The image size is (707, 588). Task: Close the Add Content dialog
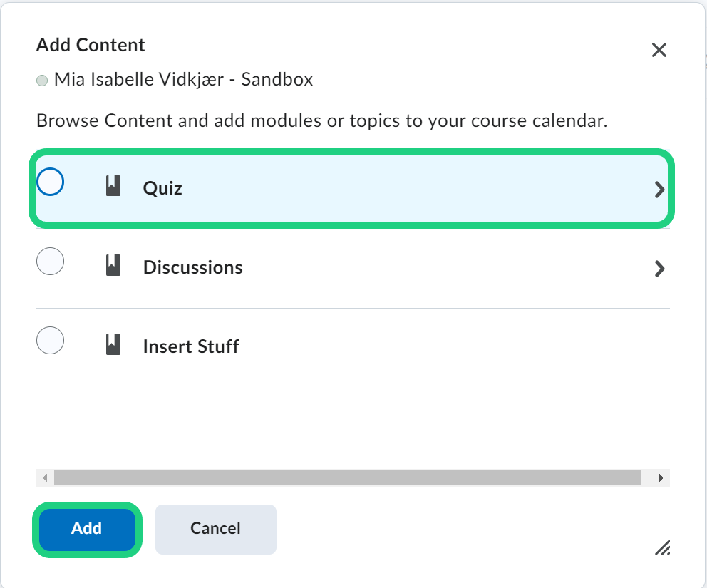pyautogui.click(x=659, y=50)
